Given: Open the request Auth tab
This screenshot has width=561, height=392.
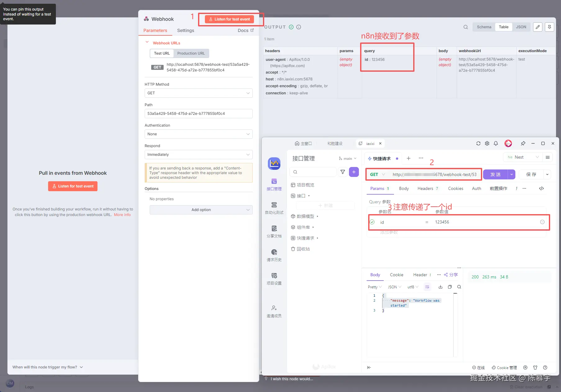Looking at the screenshot, I should pyautogui.click(x=477, y=188).
